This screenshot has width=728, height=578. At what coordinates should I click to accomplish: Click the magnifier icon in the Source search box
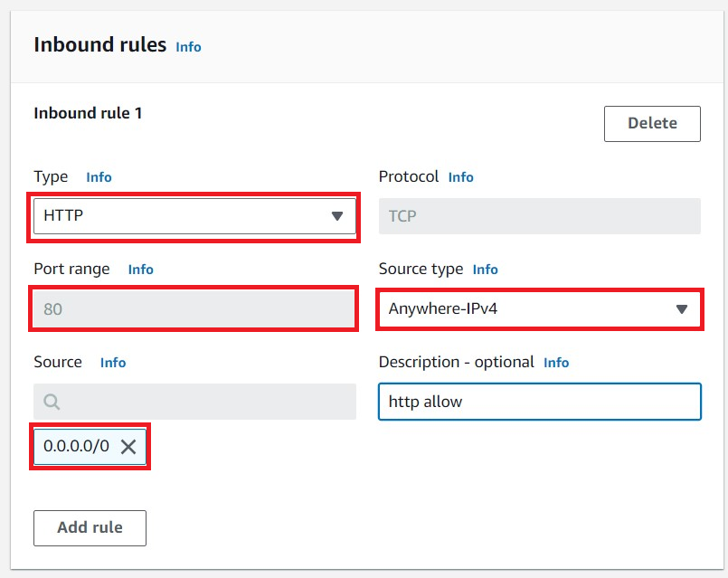pyautogui.click(x=52, y=401)
